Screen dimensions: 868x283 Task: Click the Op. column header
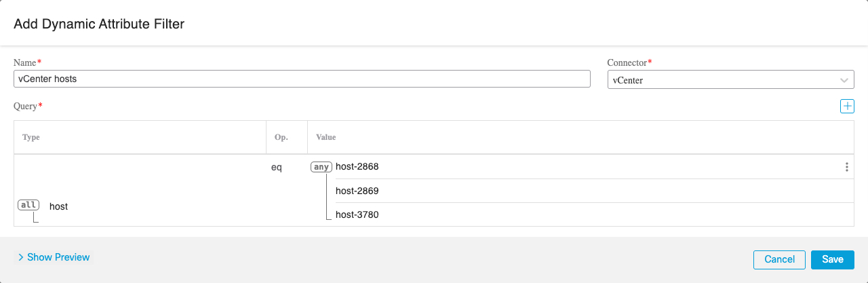[281, 137]
